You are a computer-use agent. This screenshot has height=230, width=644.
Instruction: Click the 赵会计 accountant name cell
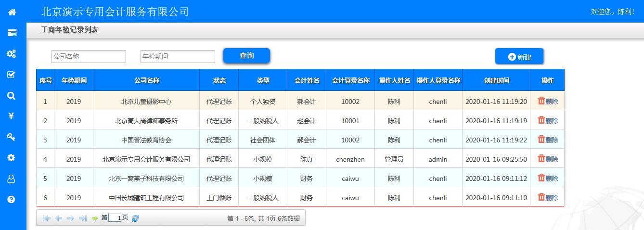coord(307,121)
